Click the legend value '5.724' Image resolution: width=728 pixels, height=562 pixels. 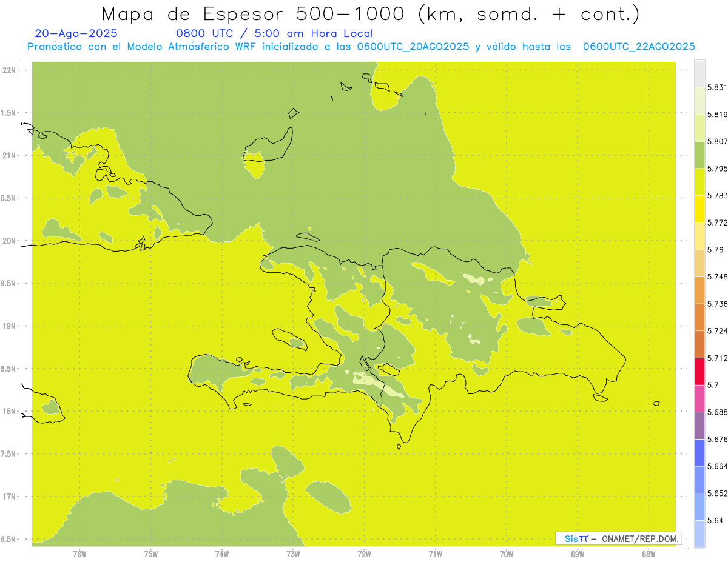(x=717, y=331)
